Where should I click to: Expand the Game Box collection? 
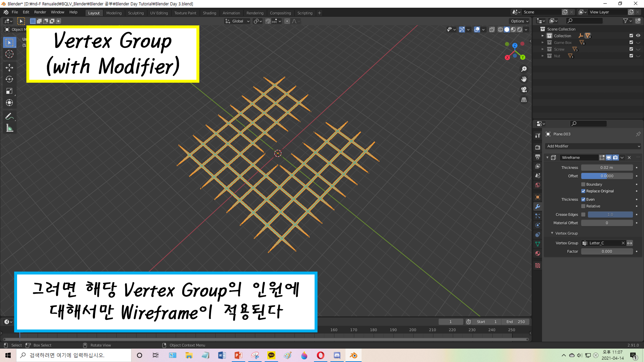point(543,42)
